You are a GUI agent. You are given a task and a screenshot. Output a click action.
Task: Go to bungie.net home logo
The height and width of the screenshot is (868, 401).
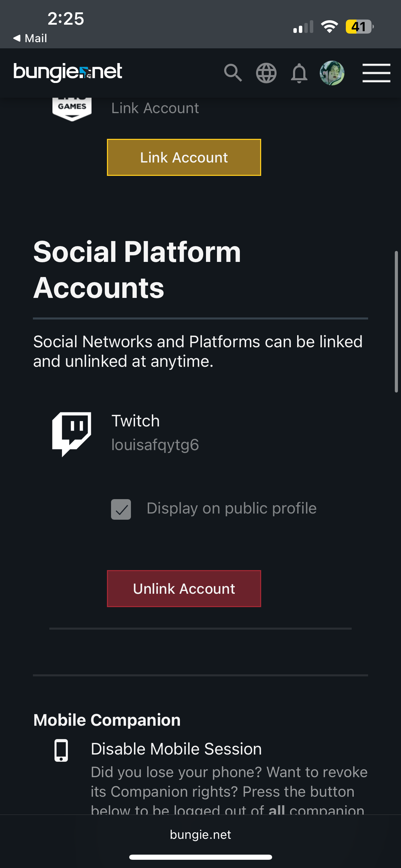click(x=68, y=72)
